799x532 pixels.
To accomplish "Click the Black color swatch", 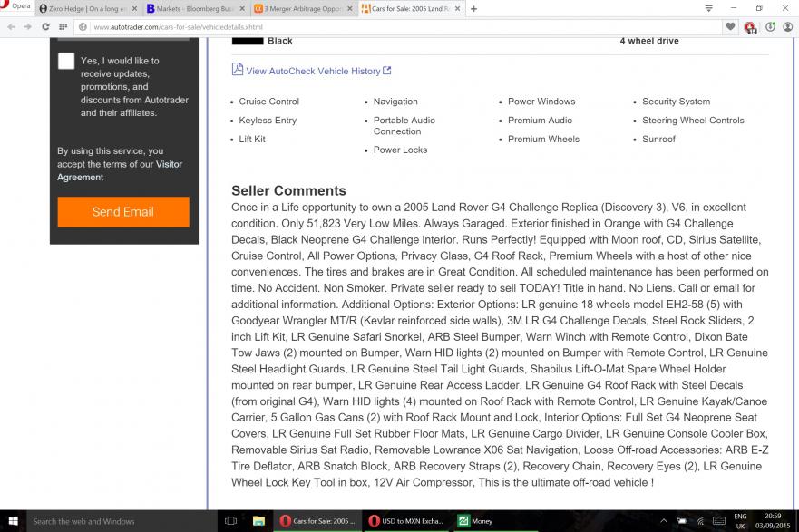I will 248,41.
